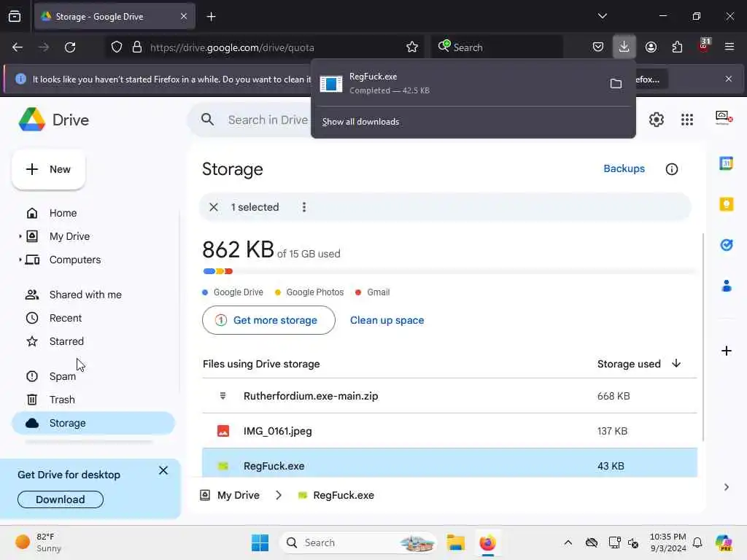The width and height of the screenshot is (747, 560).
Task: Click Firefox Search box
Action: (x=497, y=47)
